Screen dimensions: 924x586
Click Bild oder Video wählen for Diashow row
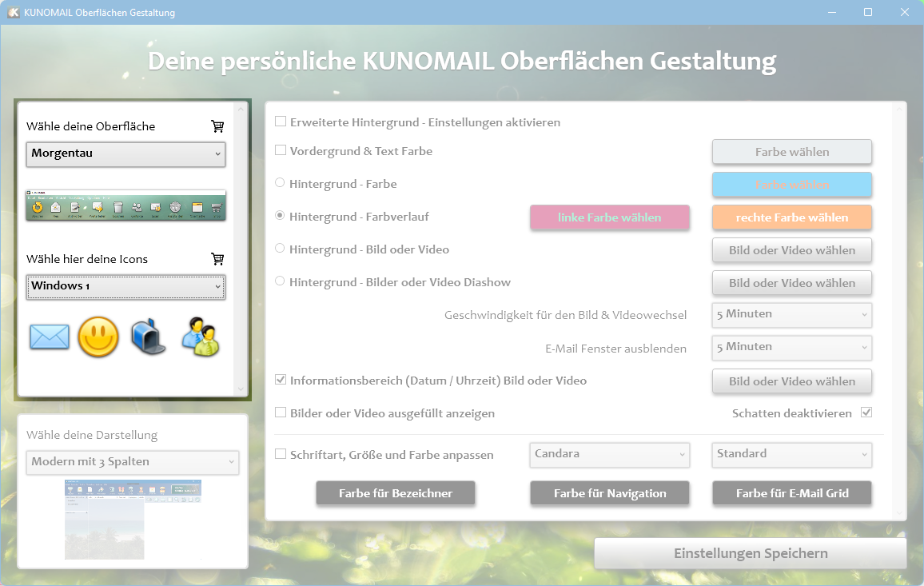(x=792, y=283)
